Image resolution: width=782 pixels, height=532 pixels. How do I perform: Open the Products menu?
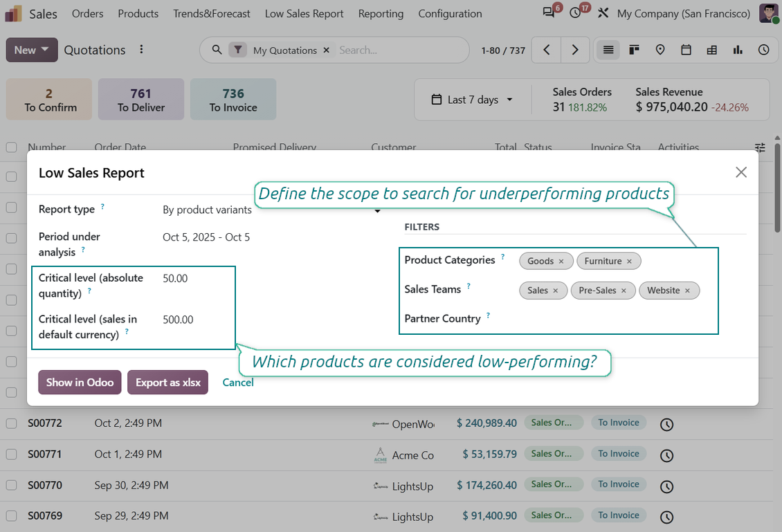pyautogui.click(x=138, y=13)
